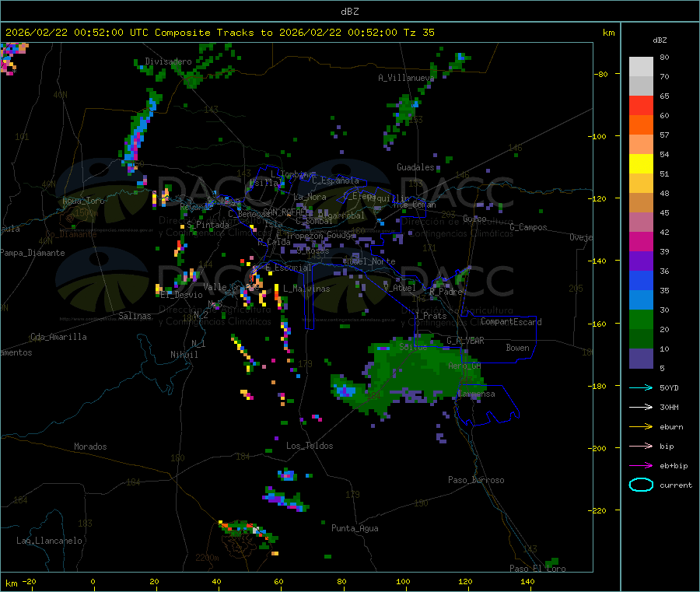Pick the bright yellow swatch between 54 and 51
The width and height of the screenshot is (700, 592).
(641, 164)
